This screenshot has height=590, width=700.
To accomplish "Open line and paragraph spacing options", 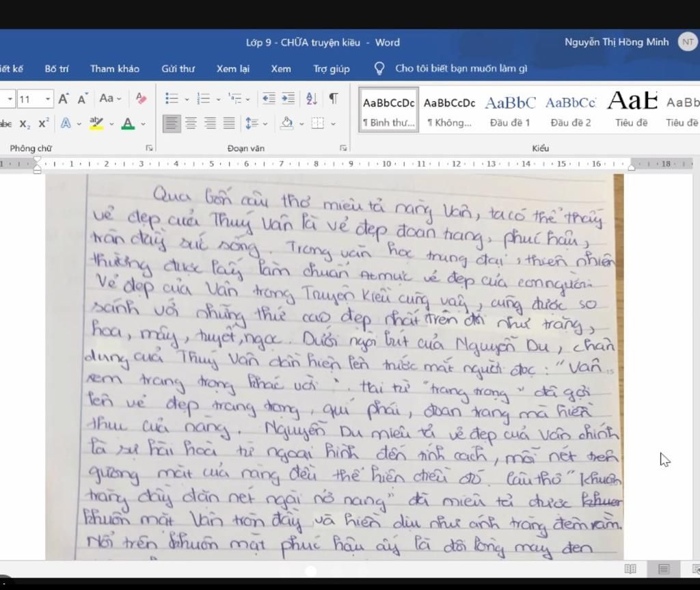I will tap(252, 123).
